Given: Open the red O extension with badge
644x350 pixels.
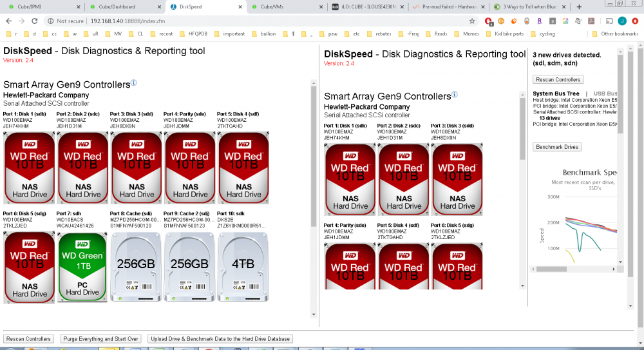Looking at the screenshot, I should point(488,21).
